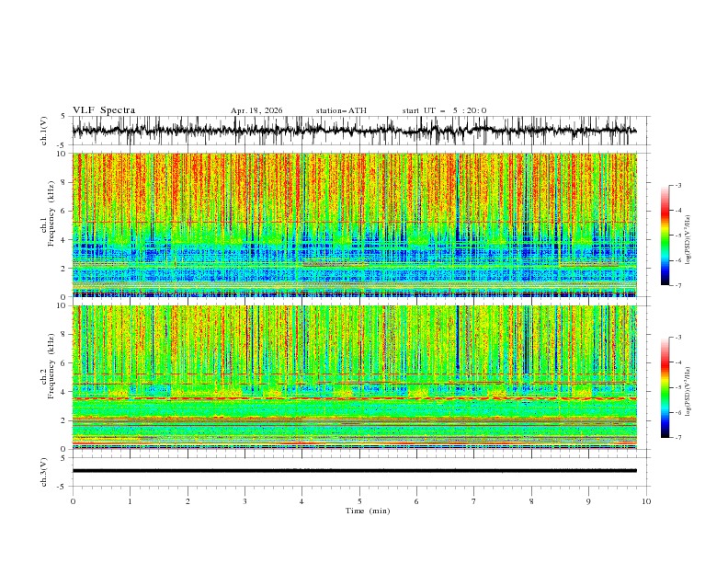Click the start UT time label
Image resolution: width=728 pixels, height=563 pixels.
444,110
